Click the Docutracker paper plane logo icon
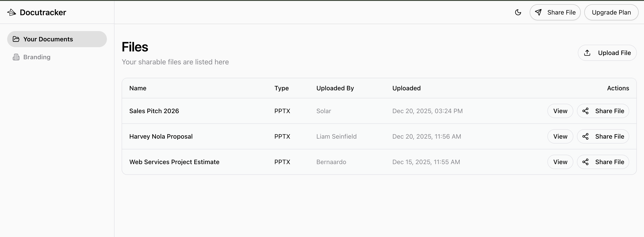 click(11, 12)
